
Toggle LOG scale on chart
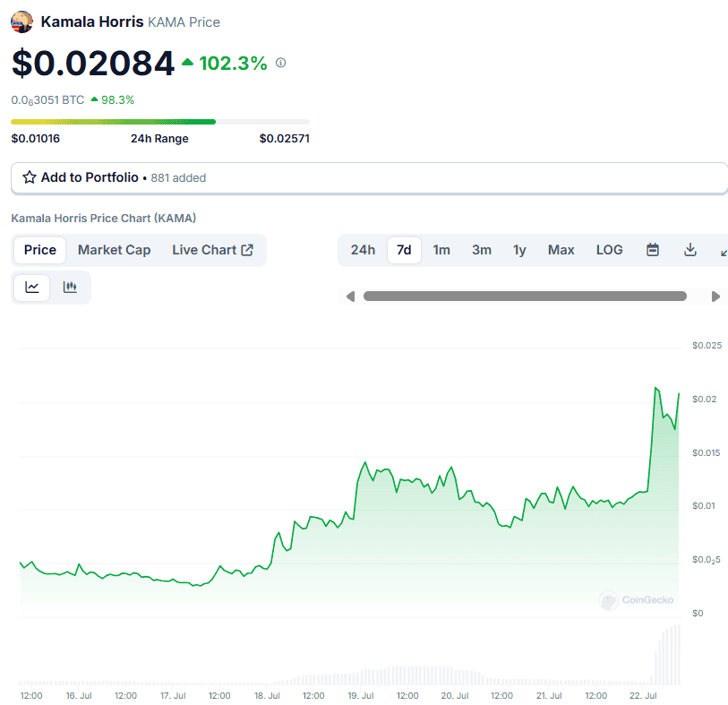click(x=609, y=250)
